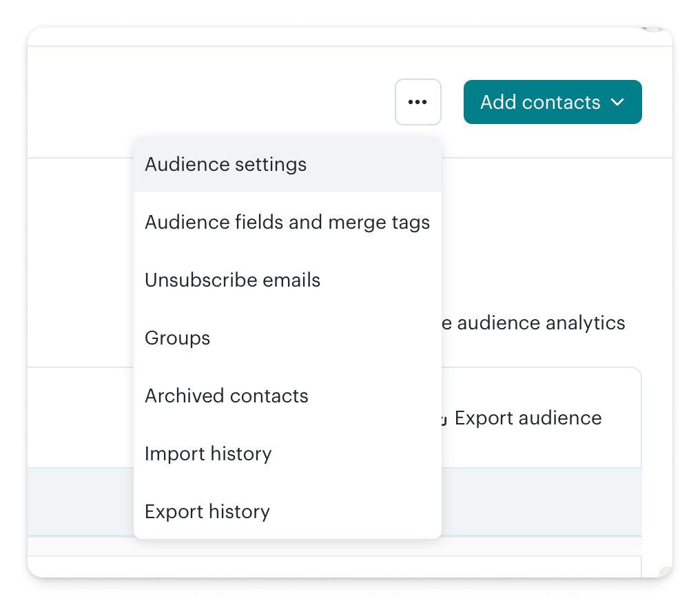Screen dimensions: 700x605
Task: Choose Unsubscribe emails menu entry
Action: (232, 280)
